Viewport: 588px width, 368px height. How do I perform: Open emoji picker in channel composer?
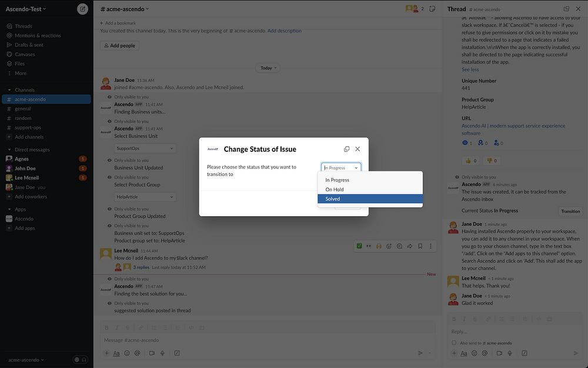[x=127, y=353]
